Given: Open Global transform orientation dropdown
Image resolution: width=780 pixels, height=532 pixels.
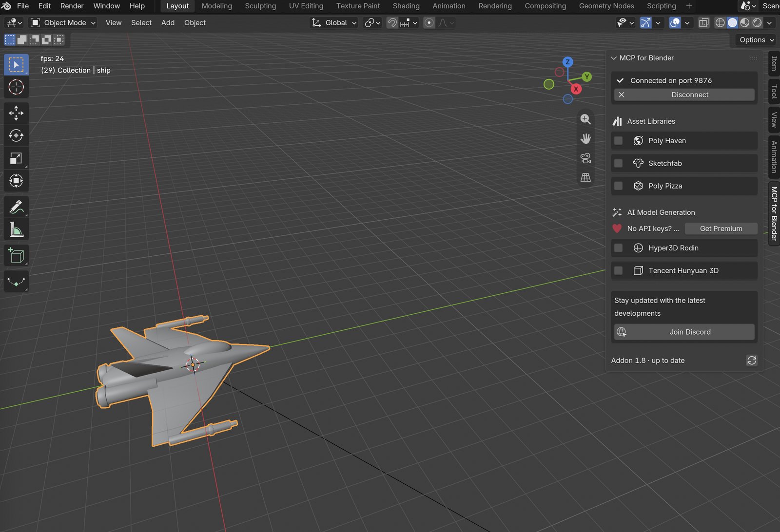Looking at the screenshot, I should [x=334, y=23].
